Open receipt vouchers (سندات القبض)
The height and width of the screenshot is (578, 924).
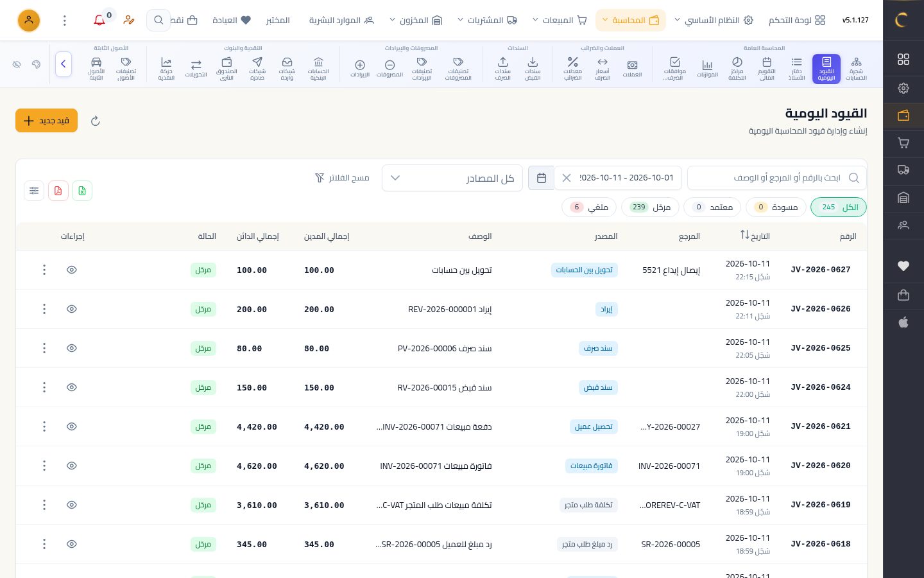click(x=533, y=69)
